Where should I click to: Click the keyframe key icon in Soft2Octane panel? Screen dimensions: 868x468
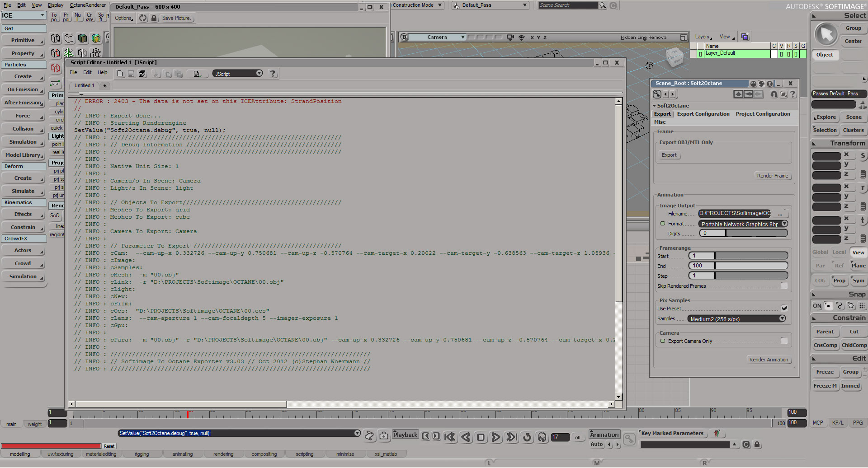pyautogui.click(x=657, y=94)
